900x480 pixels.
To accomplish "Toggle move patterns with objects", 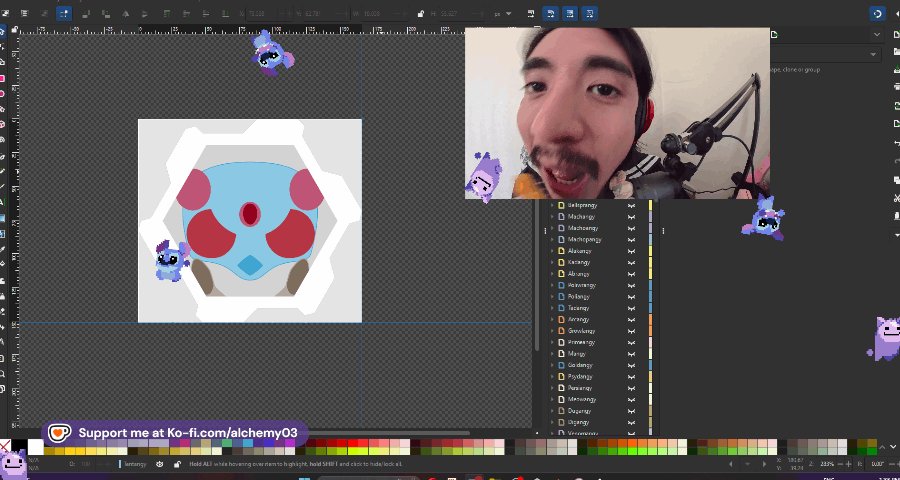I will 589,13.
